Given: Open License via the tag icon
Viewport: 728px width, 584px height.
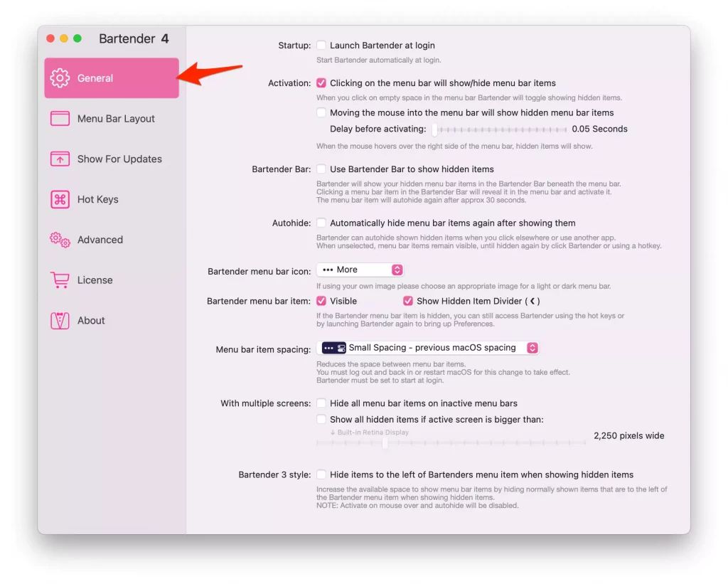Looking at the screenshot, I should (x=60, y=280).
